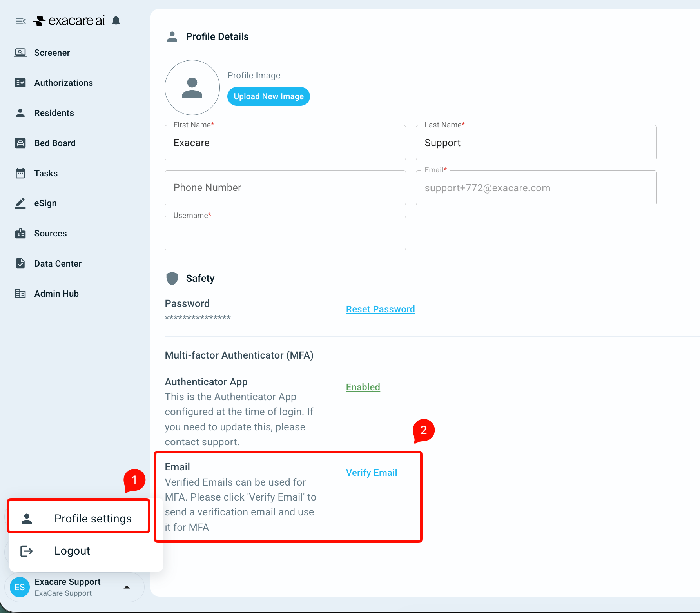Click the Residents person icon
Image resolution: width=700 pixels, height=613 pixels.
[x=20, y=113]
